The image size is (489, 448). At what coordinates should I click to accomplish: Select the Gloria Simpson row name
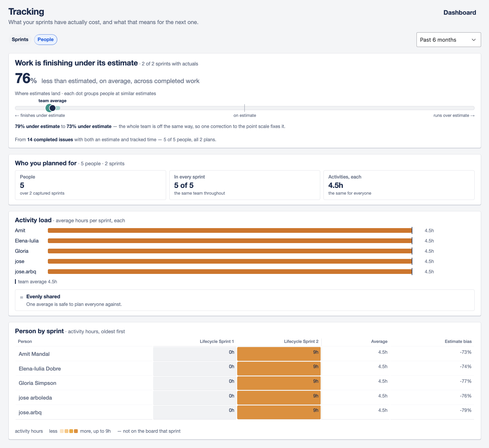(37, 383)
